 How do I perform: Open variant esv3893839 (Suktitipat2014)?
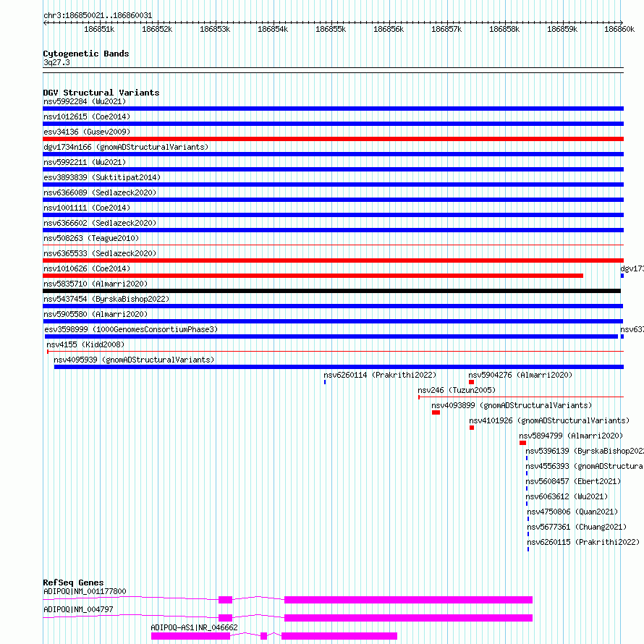pos(102,177)
